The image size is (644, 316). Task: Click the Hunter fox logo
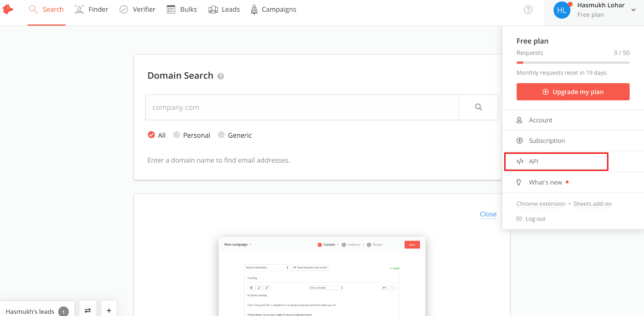(8, 9)
